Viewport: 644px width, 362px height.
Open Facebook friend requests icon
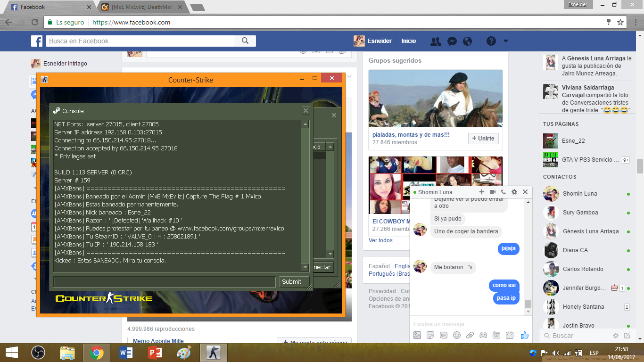coord(436,41)
